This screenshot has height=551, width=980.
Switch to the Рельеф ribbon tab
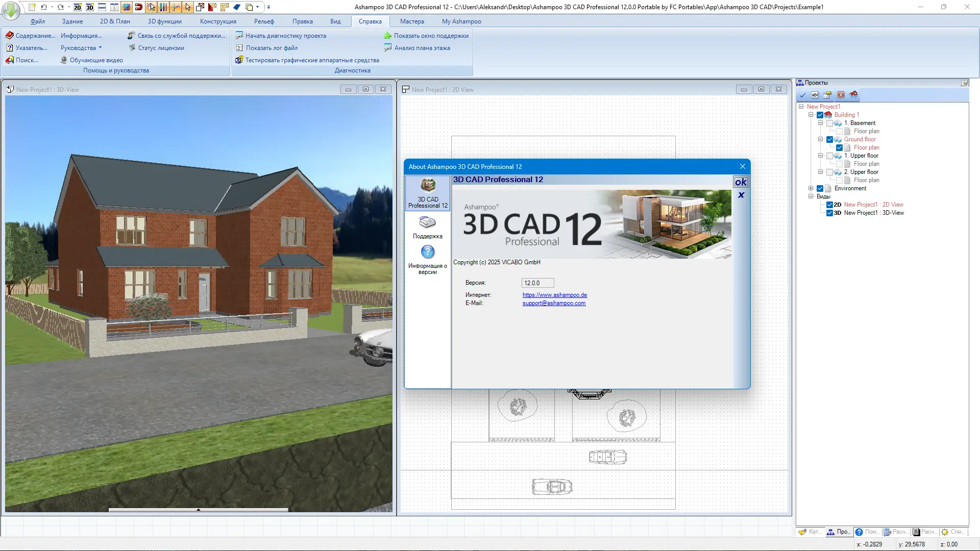[x=264, y=21]
